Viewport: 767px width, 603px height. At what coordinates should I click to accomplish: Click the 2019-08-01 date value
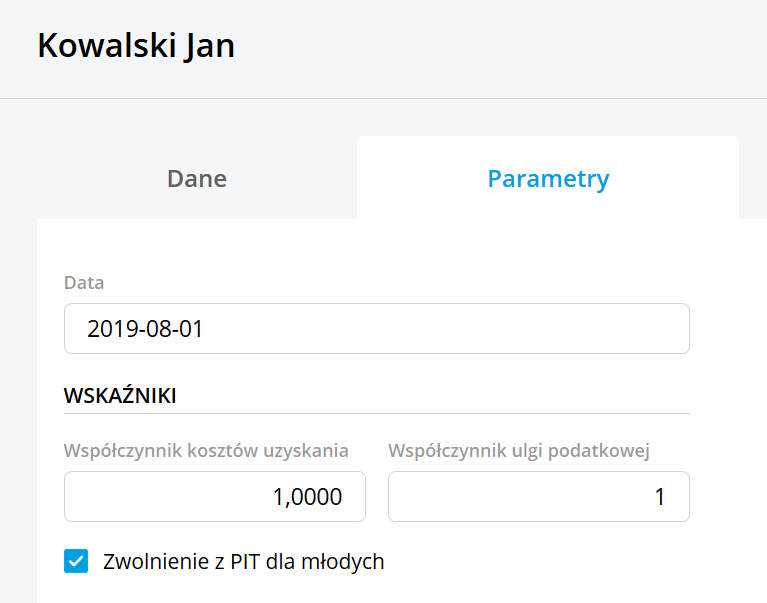pyautogui.click(x=145, y=328)
